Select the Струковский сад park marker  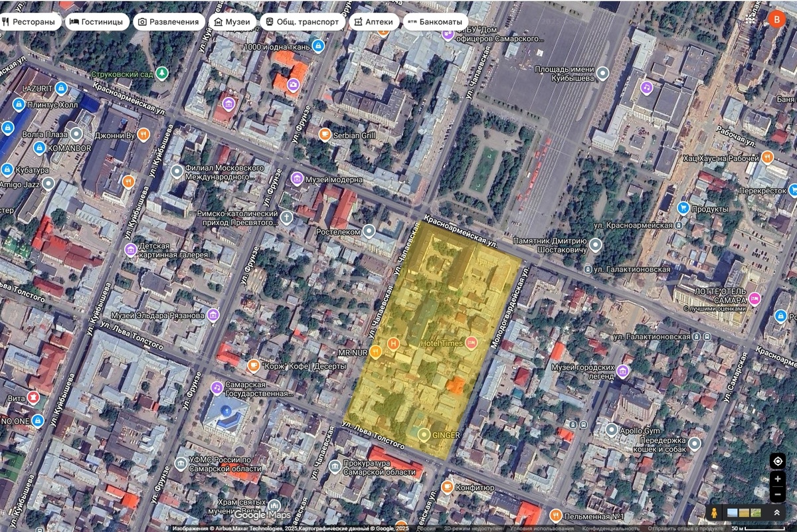click(161, 72)
